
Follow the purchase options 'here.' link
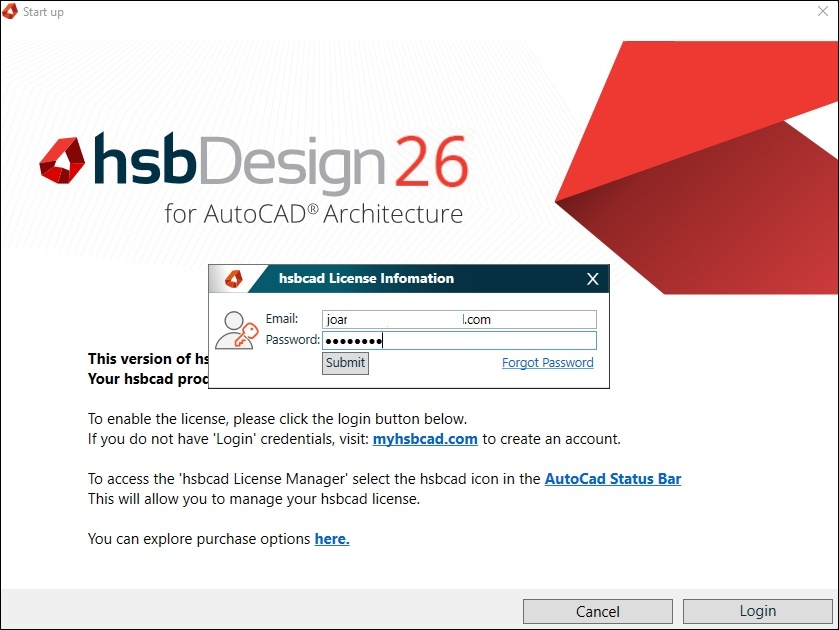click(x=332, y=538)
